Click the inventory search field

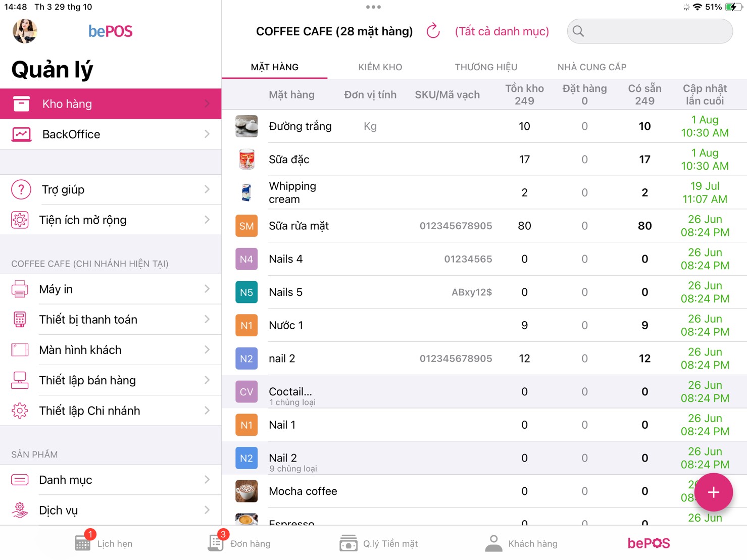pyautogui.click(x=650, y=31)
